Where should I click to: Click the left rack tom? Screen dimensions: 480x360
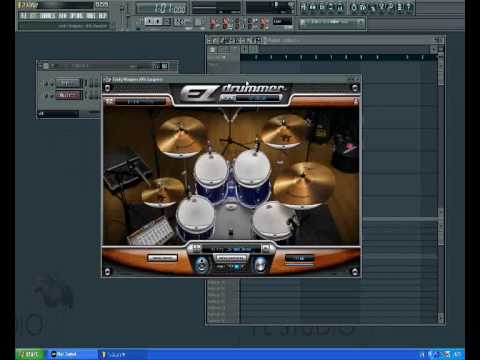(211, 169)
